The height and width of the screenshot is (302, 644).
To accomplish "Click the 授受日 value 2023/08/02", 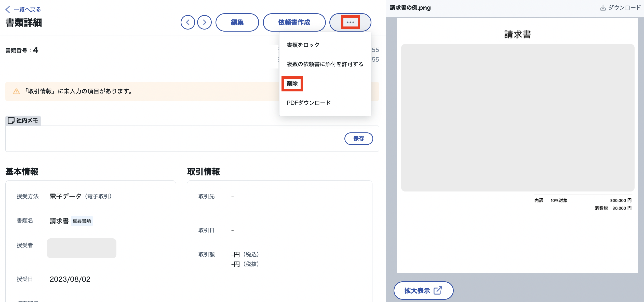I will tap(70, 279).
